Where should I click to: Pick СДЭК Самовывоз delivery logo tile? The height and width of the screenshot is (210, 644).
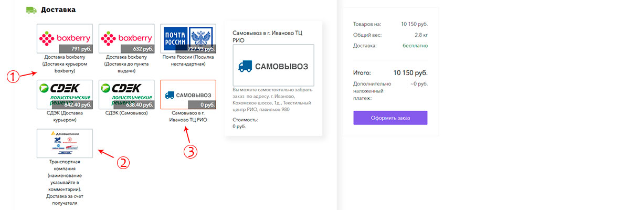[126, 94]
